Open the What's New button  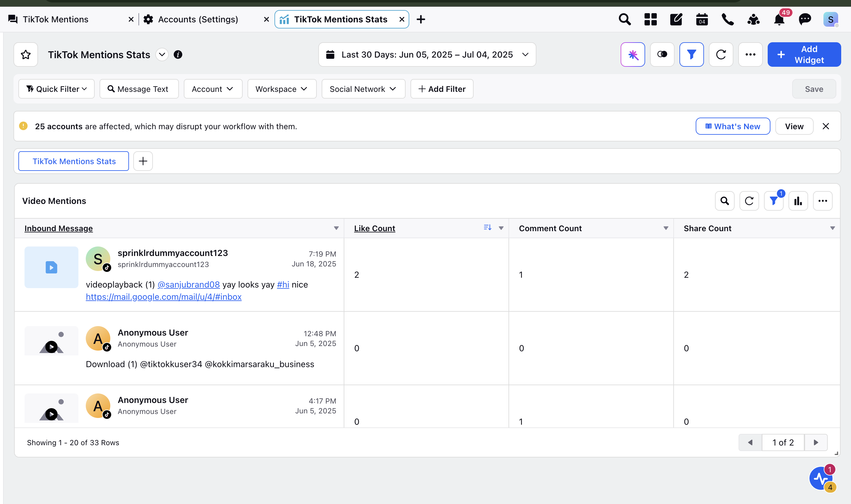click(x=733, y=126)
